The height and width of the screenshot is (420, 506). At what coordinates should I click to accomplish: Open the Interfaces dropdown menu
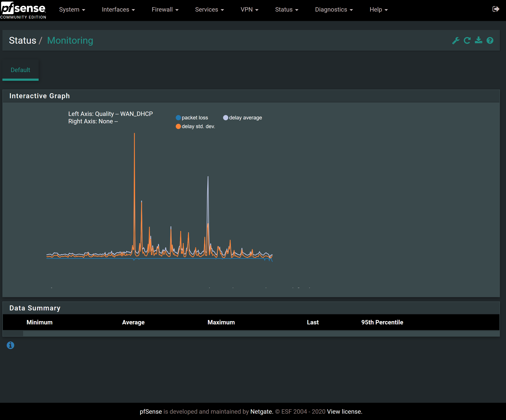coord(118,10)
